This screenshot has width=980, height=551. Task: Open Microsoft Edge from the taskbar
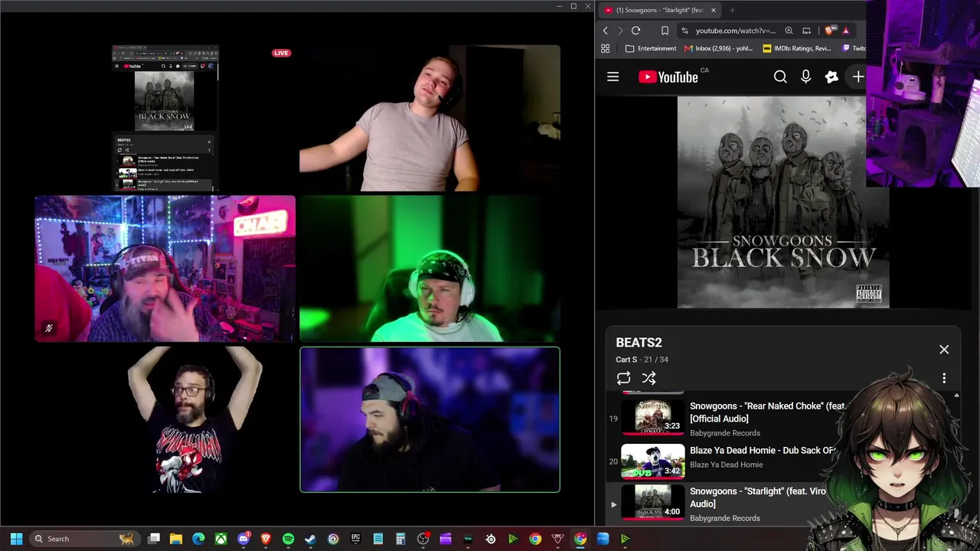198,539
